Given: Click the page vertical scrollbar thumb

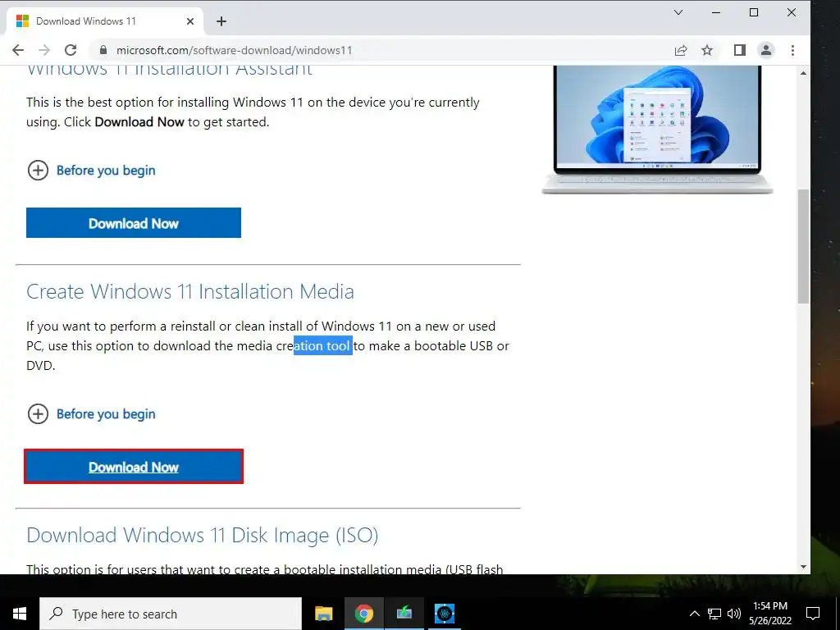Looking at the screenshot, I should tap(803, 246).
